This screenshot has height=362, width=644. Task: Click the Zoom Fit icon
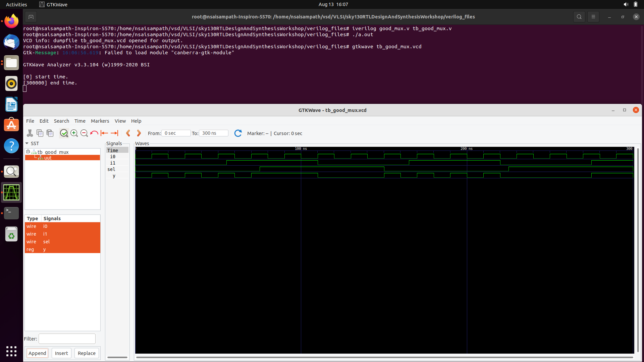(x=64, y=133)
